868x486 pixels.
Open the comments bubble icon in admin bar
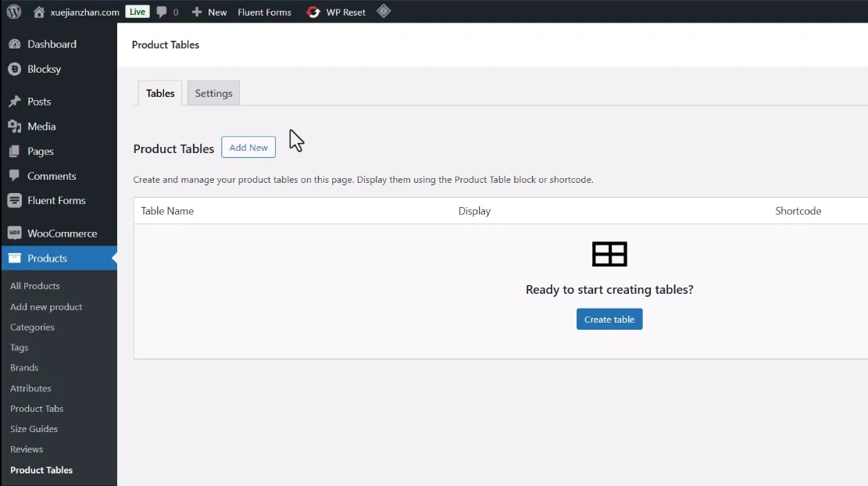pos(162,12)
